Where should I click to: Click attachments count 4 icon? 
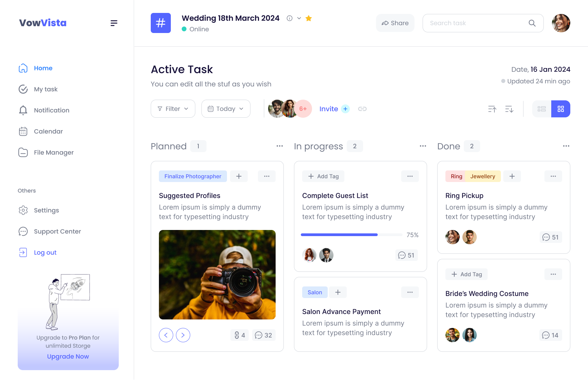point(240,335)
